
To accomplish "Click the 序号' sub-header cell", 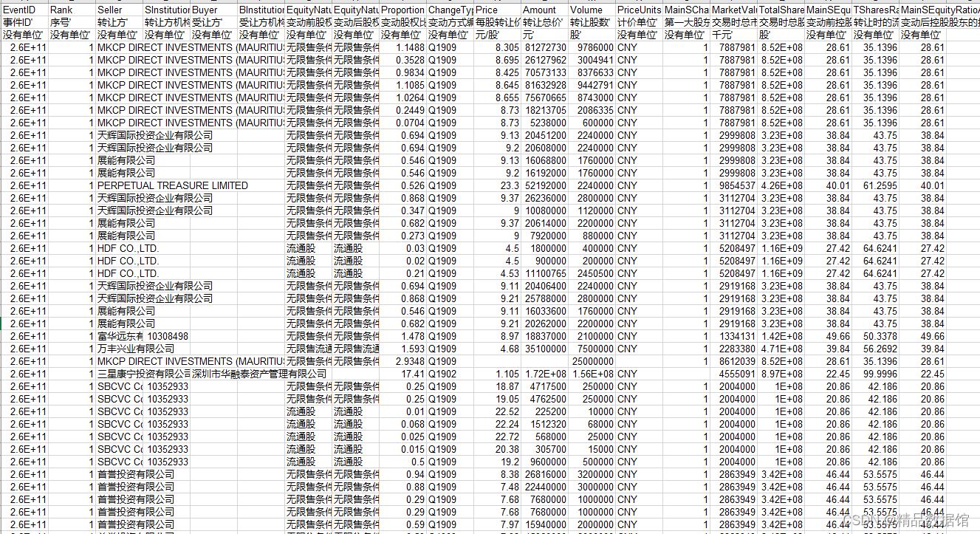I will pos(72,22).
